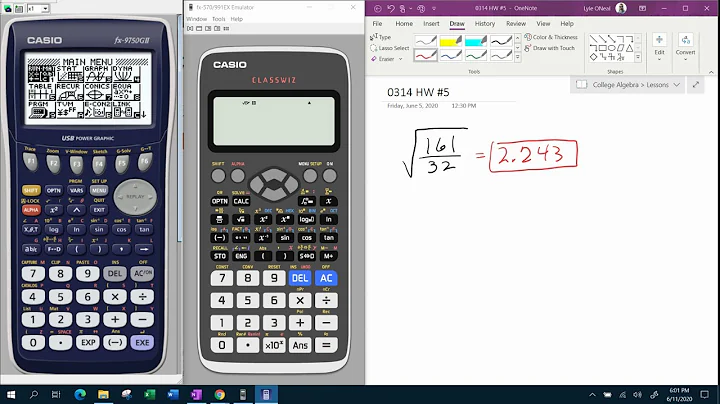Switch to the Review tab
Screen dimensions: 720x404
coord(516,23)
